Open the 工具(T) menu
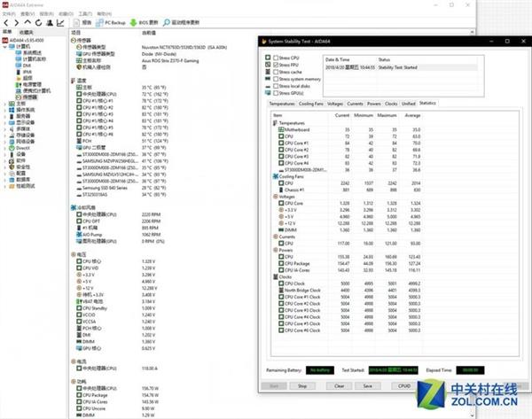The height and width of the screenshot is (419, 532). [x=85, y=14]
